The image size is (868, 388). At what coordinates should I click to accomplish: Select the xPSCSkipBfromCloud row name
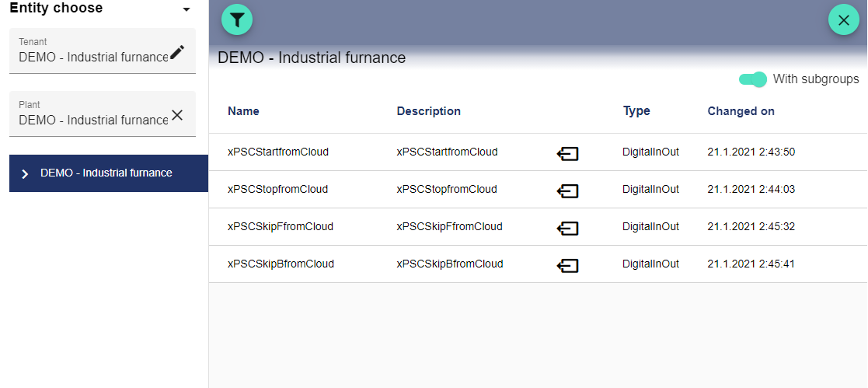tap(281, 264)
